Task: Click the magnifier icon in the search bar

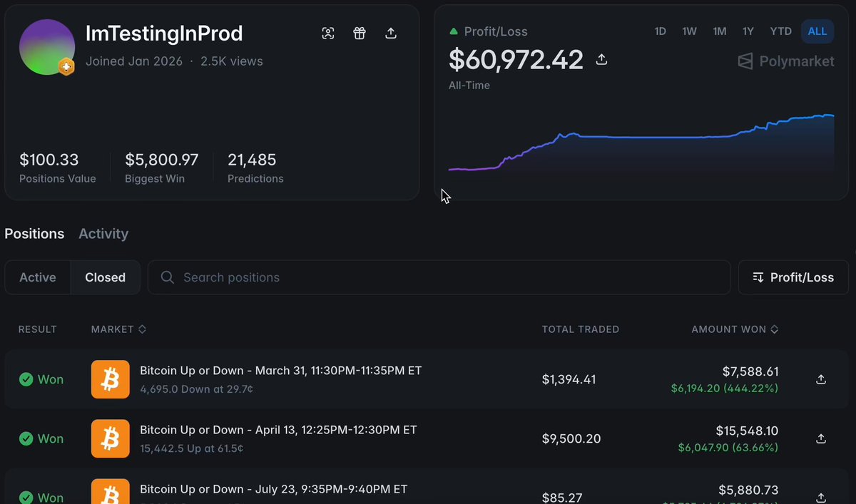Action: click(168, 277)
